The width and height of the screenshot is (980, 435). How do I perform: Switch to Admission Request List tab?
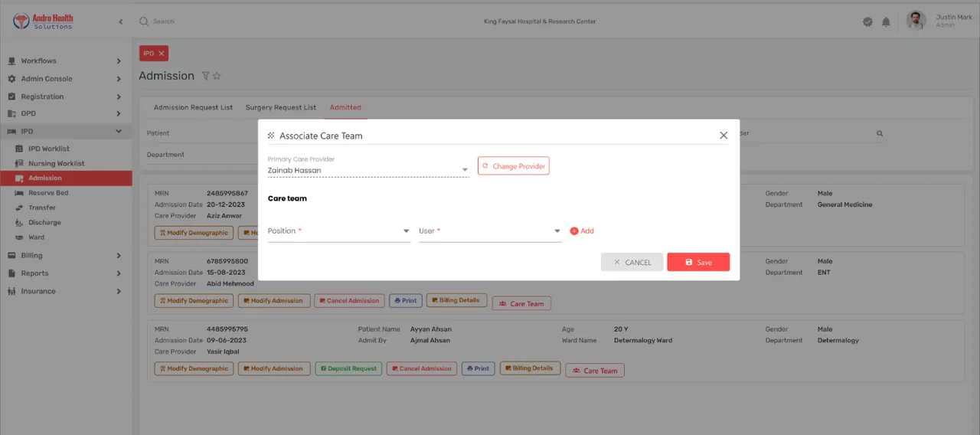click(x=193, y=107)
